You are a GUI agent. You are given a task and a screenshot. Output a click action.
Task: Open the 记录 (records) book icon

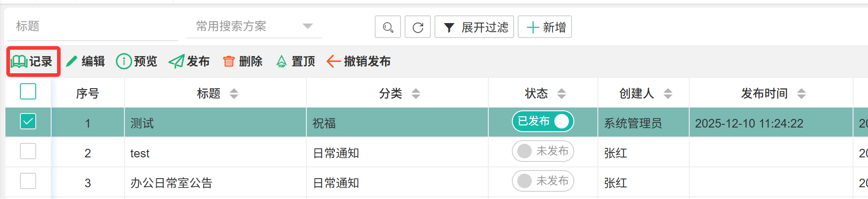(19, 62)
